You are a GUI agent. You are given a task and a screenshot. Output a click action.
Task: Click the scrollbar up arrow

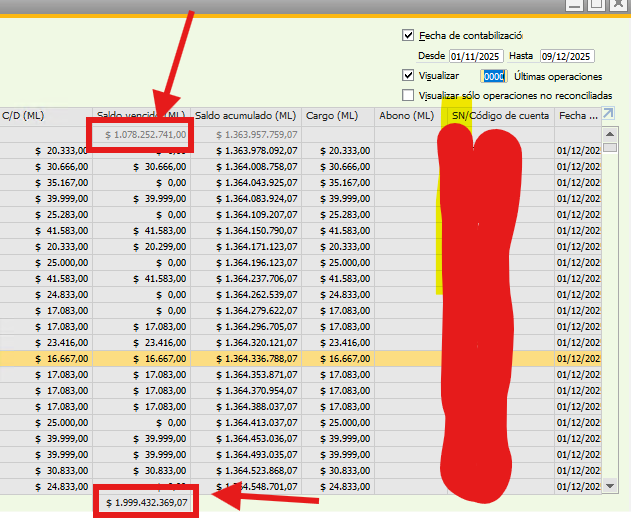click(x=610, y=133)
